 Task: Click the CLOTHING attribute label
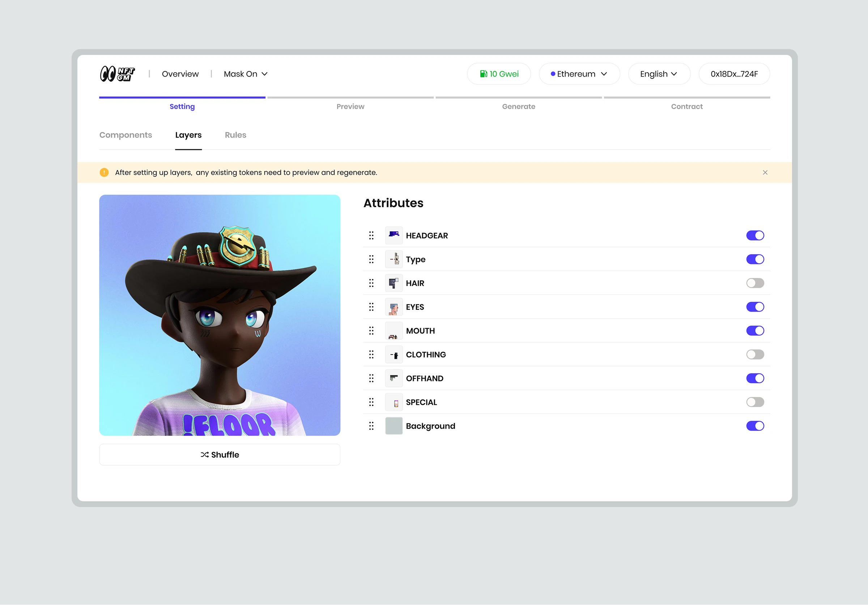tap(426, 355)
